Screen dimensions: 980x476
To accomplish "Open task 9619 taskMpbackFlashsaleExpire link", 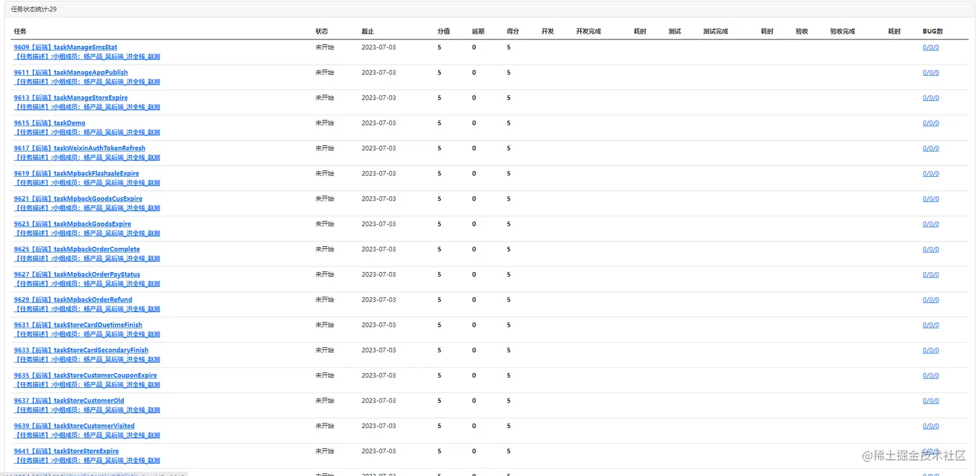I will [x=76, y=174].
